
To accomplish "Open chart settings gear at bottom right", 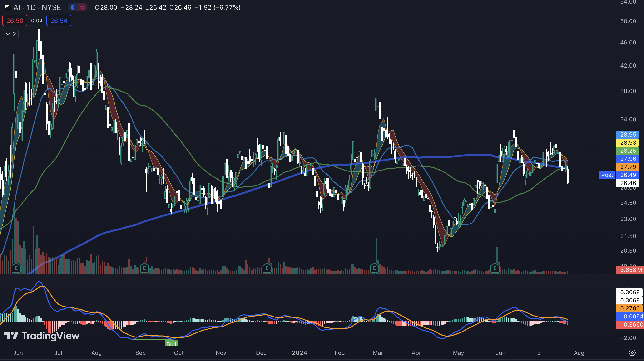I will [x=632, y=352].
